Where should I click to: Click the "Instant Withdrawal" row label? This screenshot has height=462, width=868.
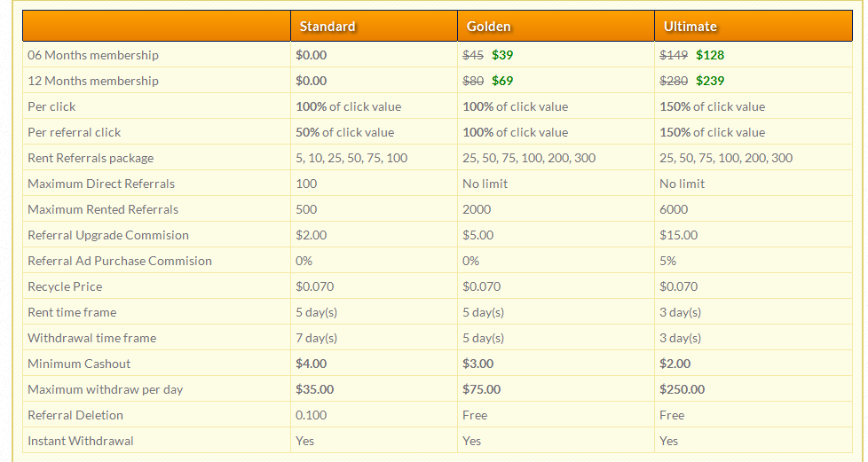pyautogui.click(x=81, y=441)
